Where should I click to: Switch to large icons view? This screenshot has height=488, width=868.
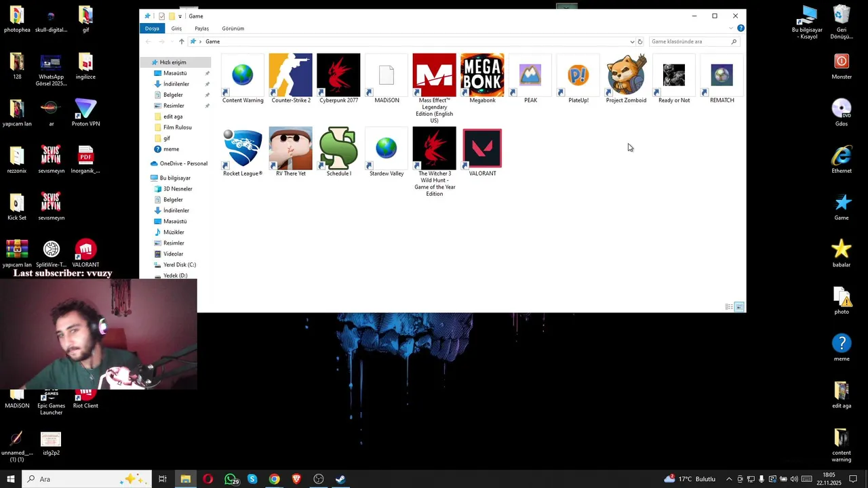coord(739,307)
